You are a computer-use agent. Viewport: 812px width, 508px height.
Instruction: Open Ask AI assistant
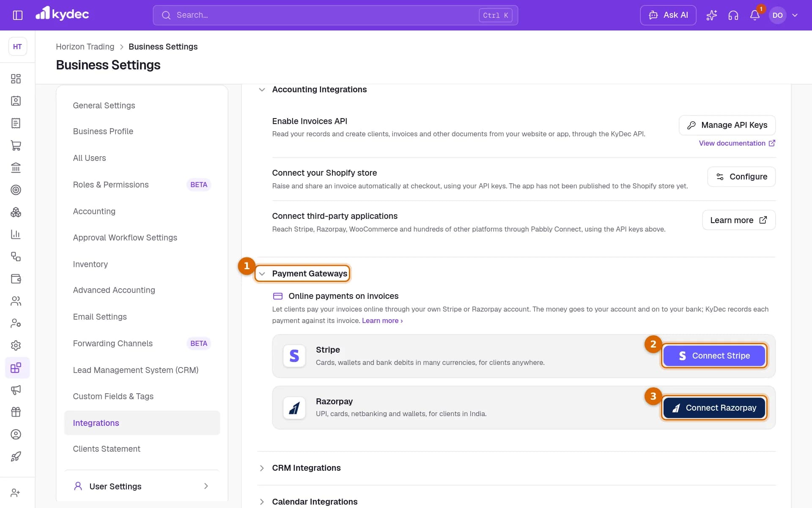pos(668,15)
